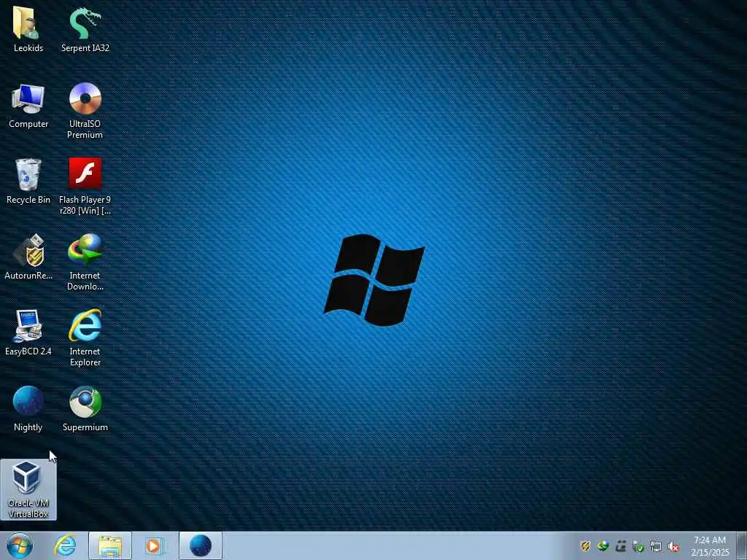Open Safely Remove Hardware tray icon
This screenshot has width=747, height=560.
638,546
